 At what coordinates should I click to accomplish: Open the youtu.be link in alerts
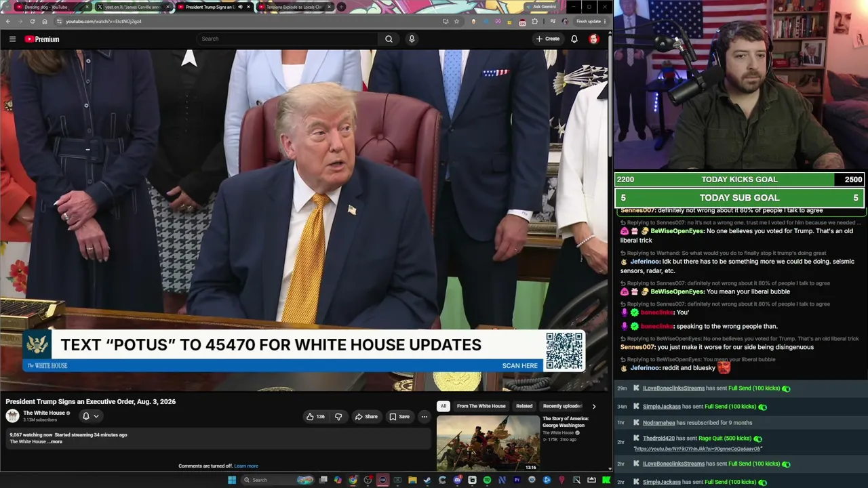tap(698, 449)
